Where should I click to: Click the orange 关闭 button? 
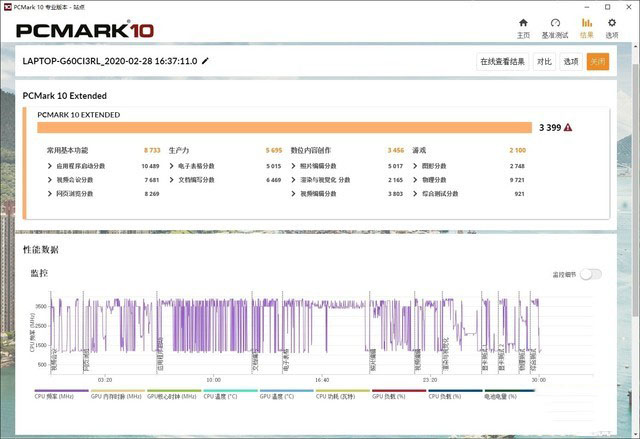(598, 62)
